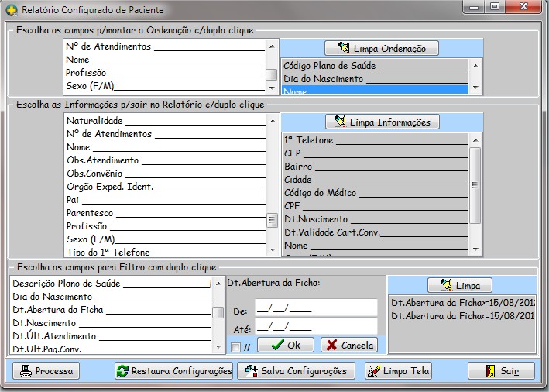Cancel the date filter entry
This screenshot has width=549, height=392.
(348, 346)
